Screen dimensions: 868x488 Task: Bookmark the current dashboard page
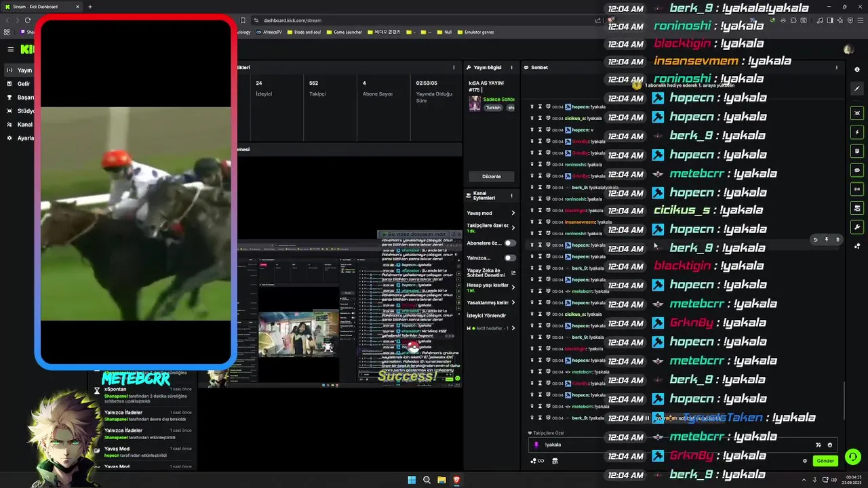[243, 20]
